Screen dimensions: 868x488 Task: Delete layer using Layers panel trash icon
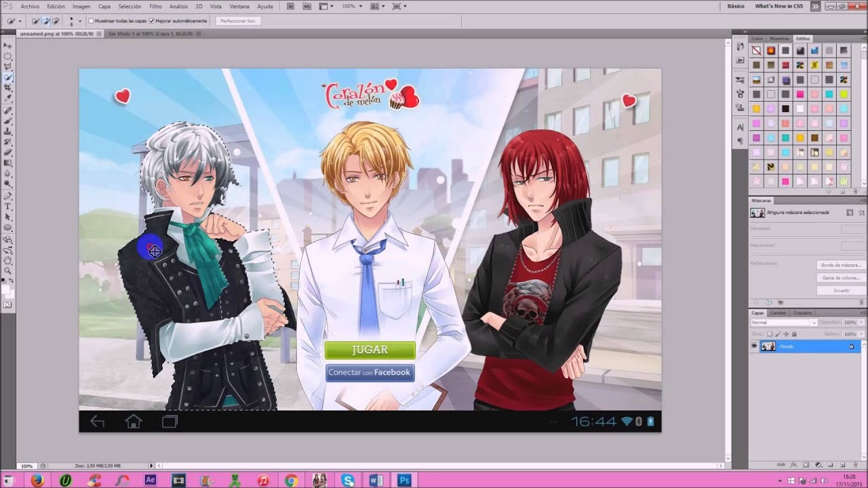click(854, 465)
